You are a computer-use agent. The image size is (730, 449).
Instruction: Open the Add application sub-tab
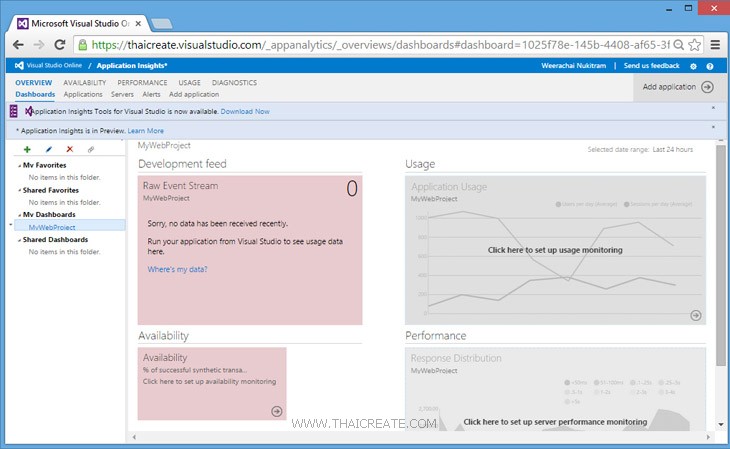[x=194, y=94]
